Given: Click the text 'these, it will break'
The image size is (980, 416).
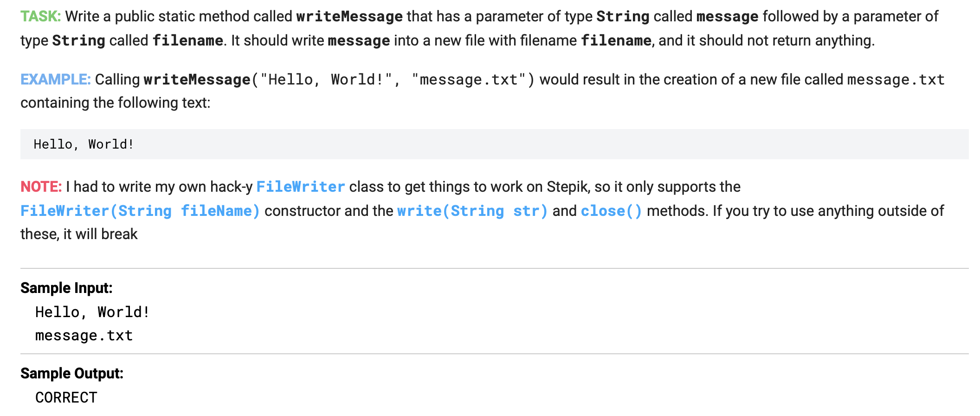Looking at the screenshot, I should [x=79, y=234].
